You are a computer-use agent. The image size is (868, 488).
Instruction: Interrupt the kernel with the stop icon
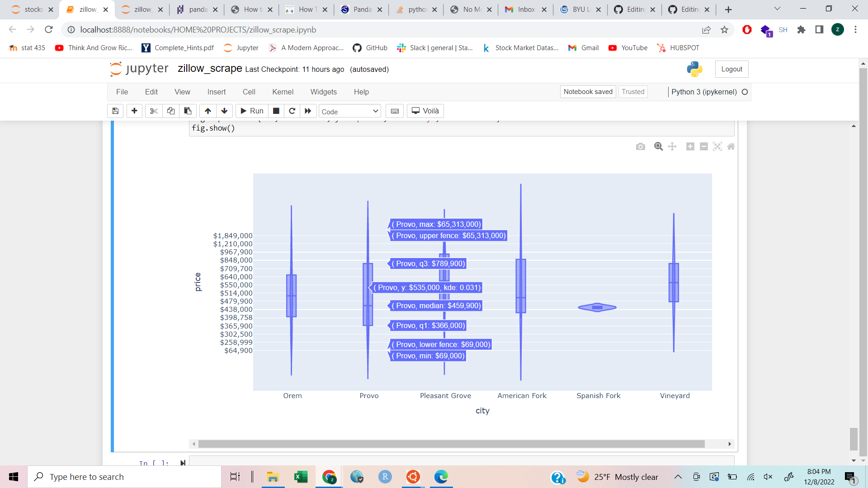(276, 111)
